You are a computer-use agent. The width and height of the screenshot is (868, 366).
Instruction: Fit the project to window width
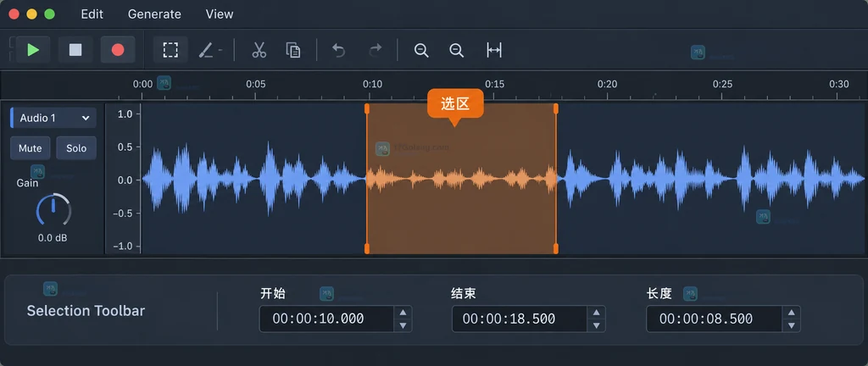(x=494, y=50)
